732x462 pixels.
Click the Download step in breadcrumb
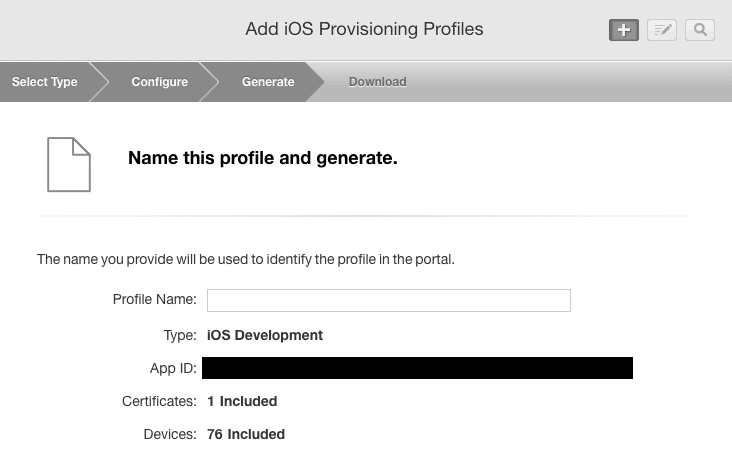[x=377, y=82]
